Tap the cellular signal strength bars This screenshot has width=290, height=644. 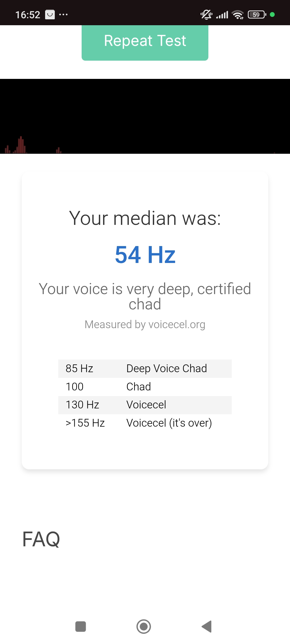[x=222, y=15]
